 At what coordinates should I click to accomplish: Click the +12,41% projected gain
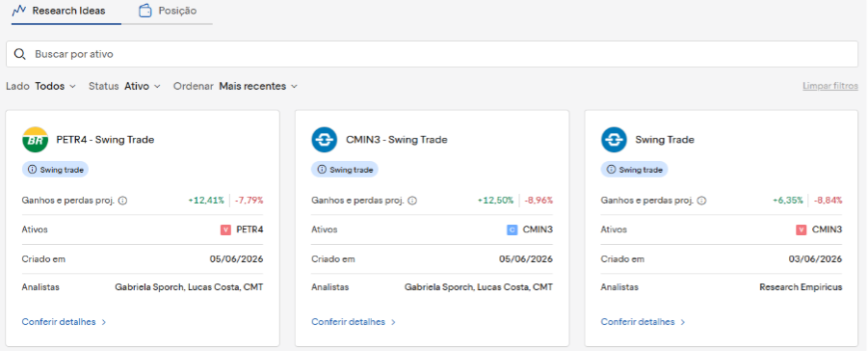click(206, 201)
